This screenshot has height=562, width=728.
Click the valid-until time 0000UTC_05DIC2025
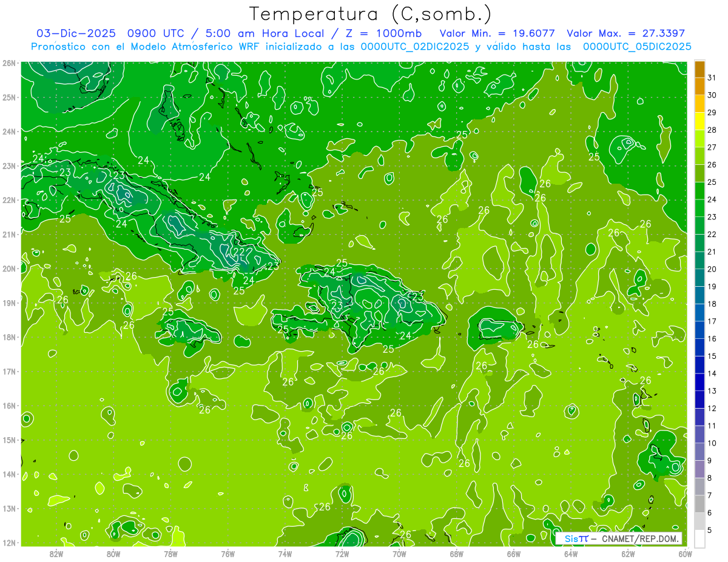(637, 47)
